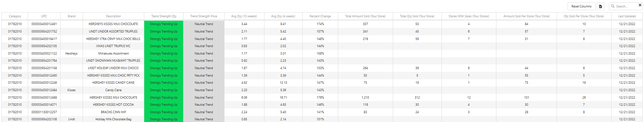Click the gray Neutral Trend cell for BRACHS CINN IMP

coord(204,112)
